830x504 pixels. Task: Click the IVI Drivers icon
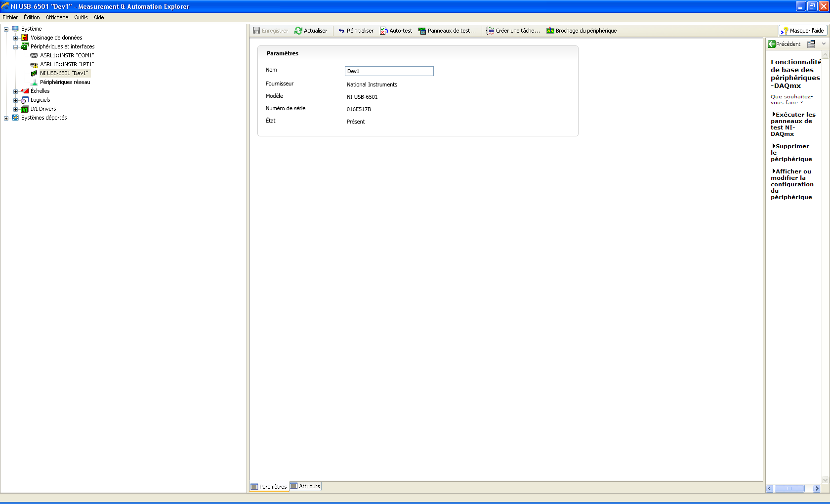click(25, 109)
